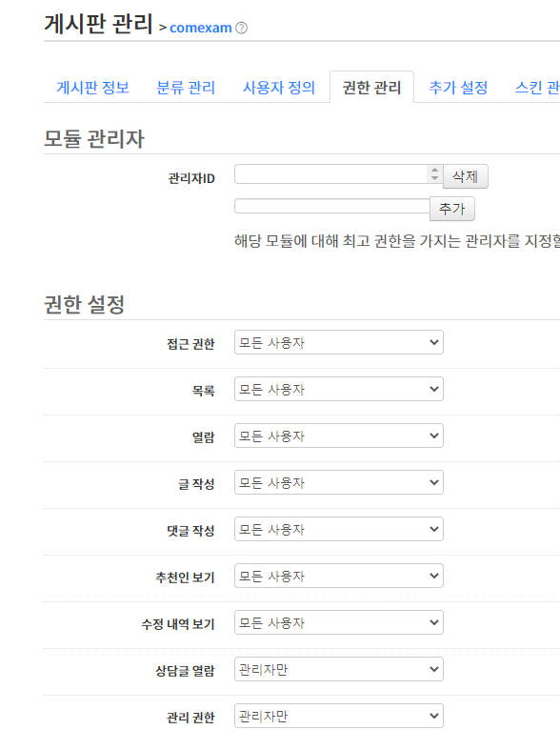
Task: Expand the 추천인 보기 dropdown
Action: pyautogui.click(x=339, y=576)
